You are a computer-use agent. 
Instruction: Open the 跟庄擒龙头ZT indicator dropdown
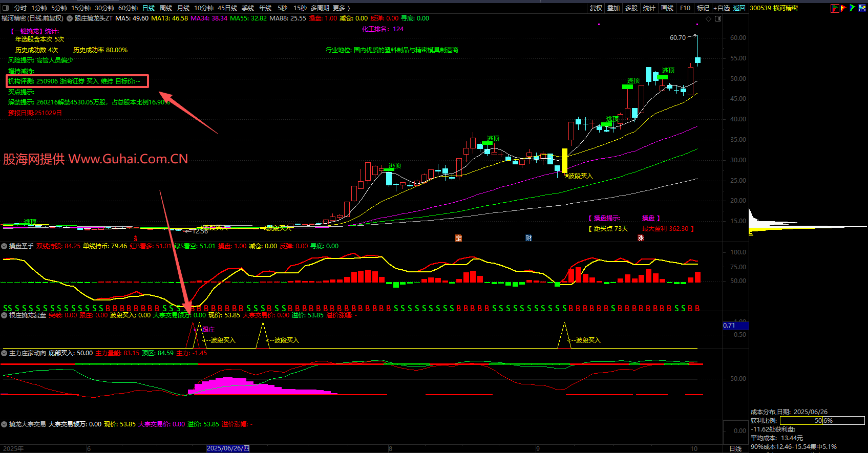coord(70,18)
